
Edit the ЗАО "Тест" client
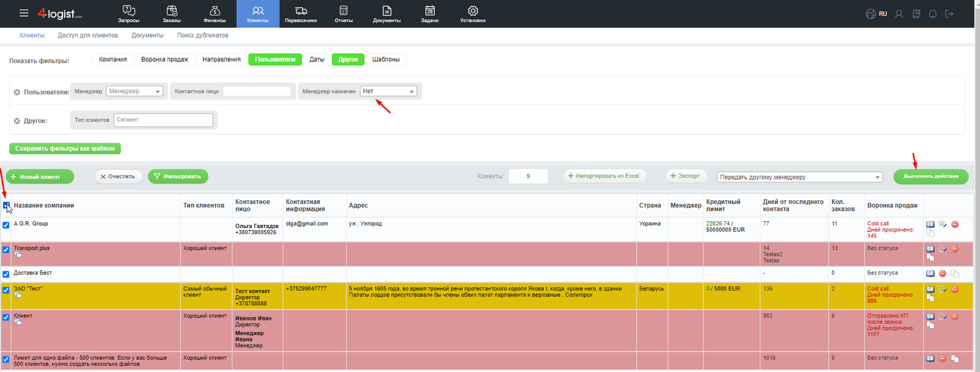[943, 289]
